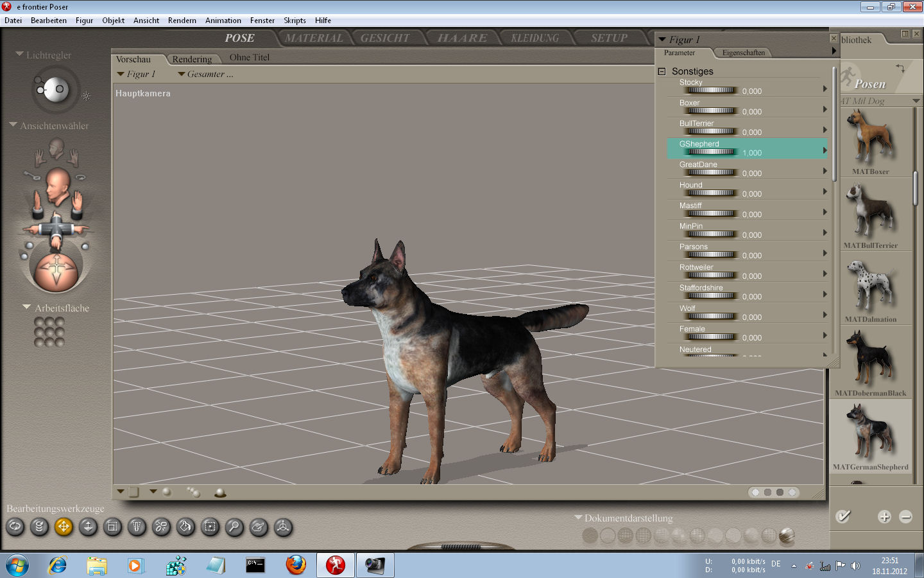Choose Hidden Line display style

644,535
